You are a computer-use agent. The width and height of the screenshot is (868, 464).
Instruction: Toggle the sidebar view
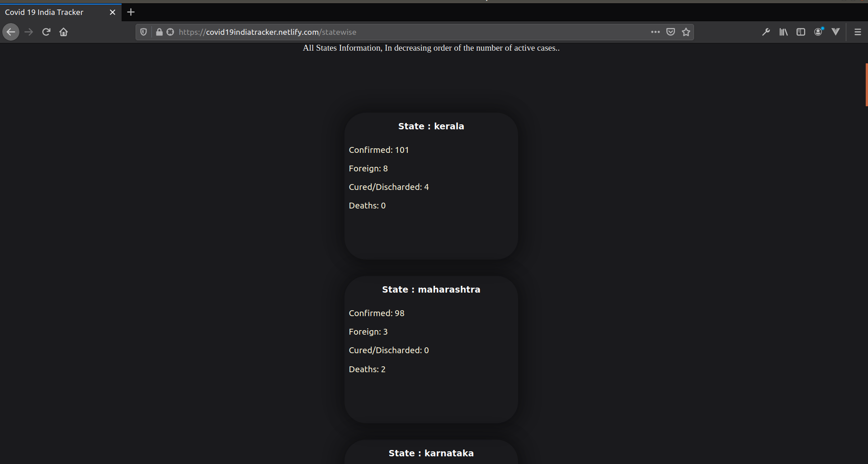pos(801,32)
